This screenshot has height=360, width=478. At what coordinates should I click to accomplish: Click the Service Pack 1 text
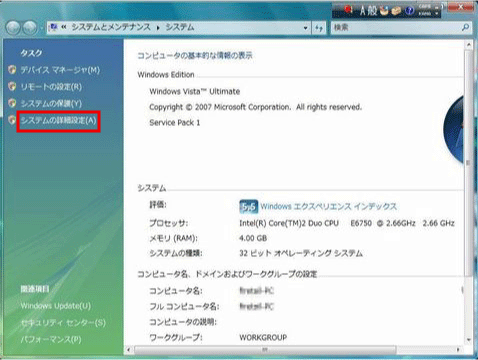175,123
